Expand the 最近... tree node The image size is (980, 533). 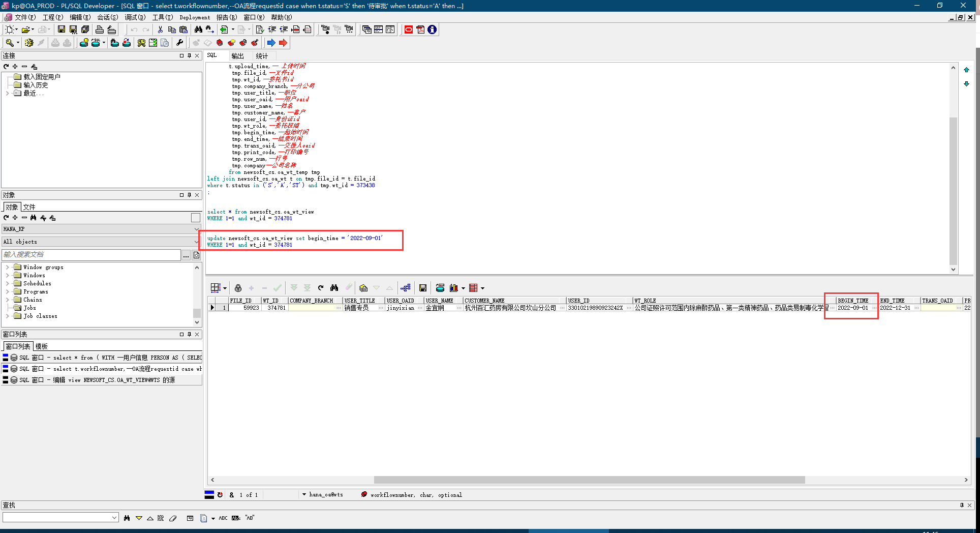coord(7,93)
